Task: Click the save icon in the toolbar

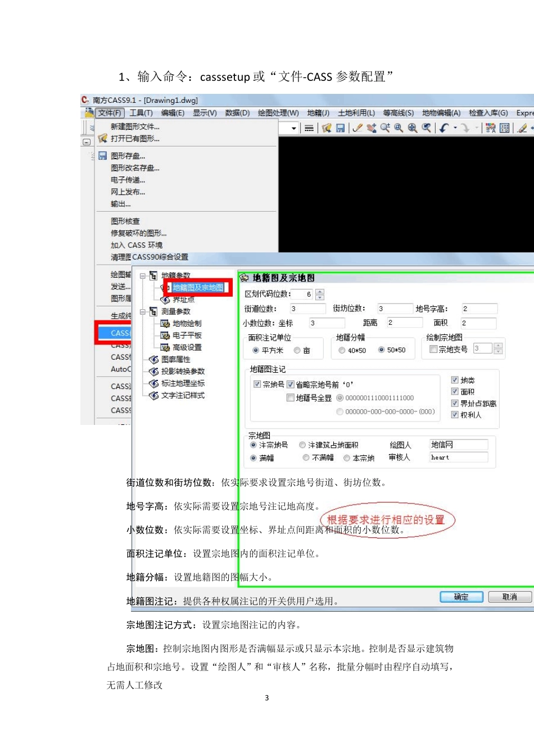Action: click(340, 128)
